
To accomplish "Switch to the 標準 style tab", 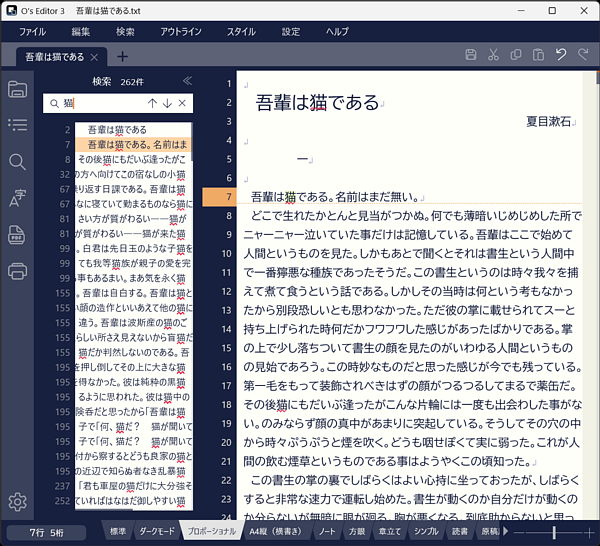I will click(118, 531).
